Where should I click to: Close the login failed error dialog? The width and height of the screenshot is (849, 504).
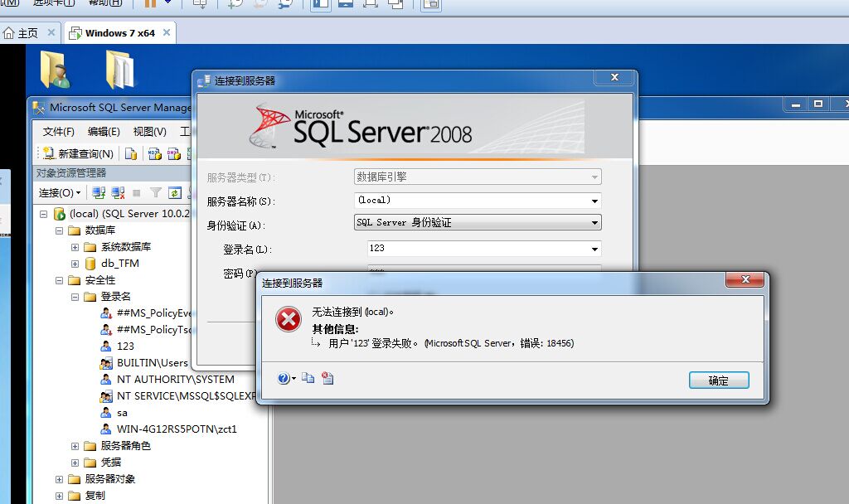click(745, 279)
